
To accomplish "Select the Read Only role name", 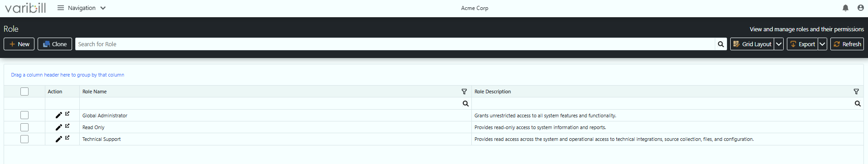I will pos(93,127).
